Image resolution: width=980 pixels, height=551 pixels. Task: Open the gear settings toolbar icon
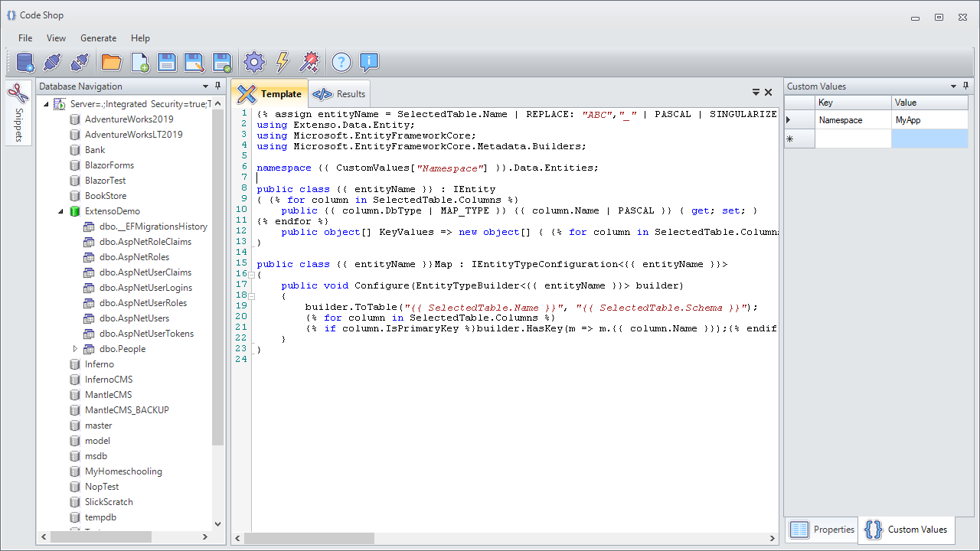click(253, 62)
